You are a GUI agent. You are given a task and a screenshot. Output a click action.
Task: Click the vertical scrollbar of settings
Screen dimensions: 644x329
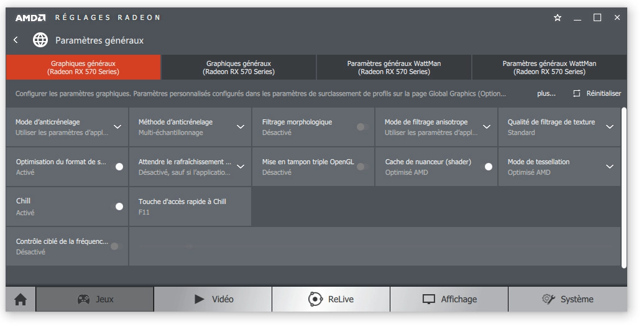tap(624, 188)
